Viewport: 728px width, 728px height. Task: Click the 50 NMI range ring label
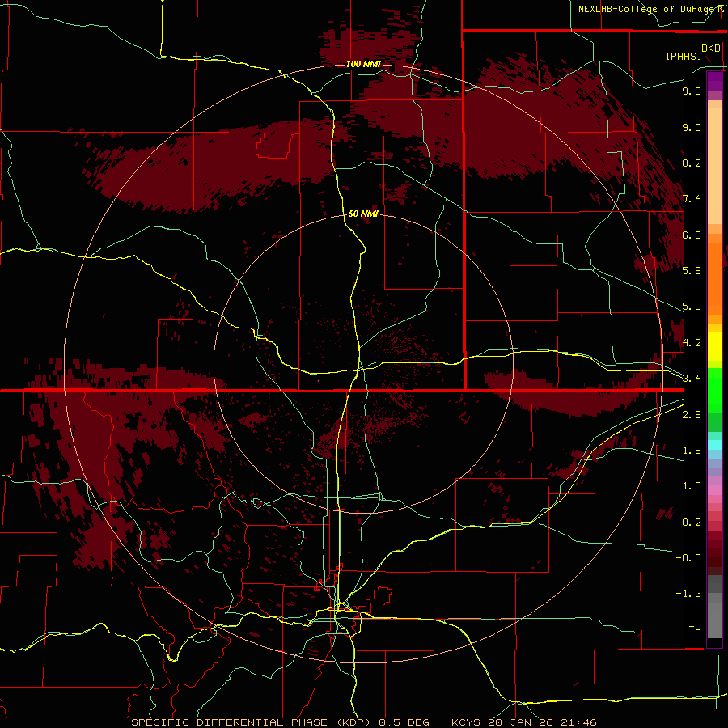363,214
